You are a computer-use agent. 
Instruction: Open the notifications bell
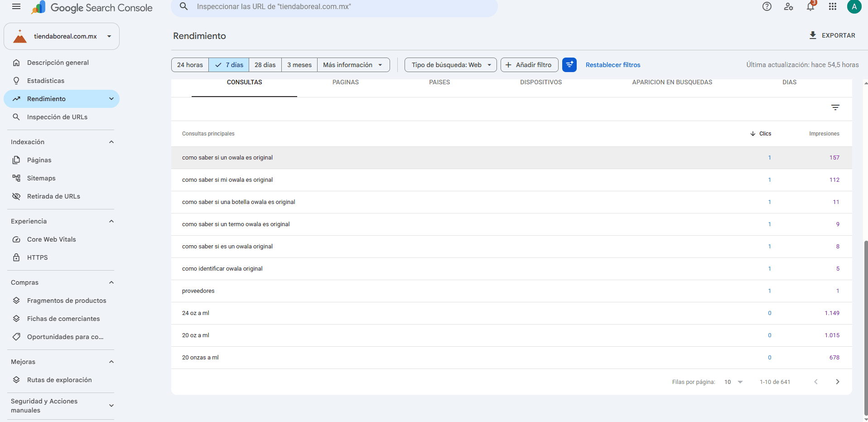pos(810,7)
